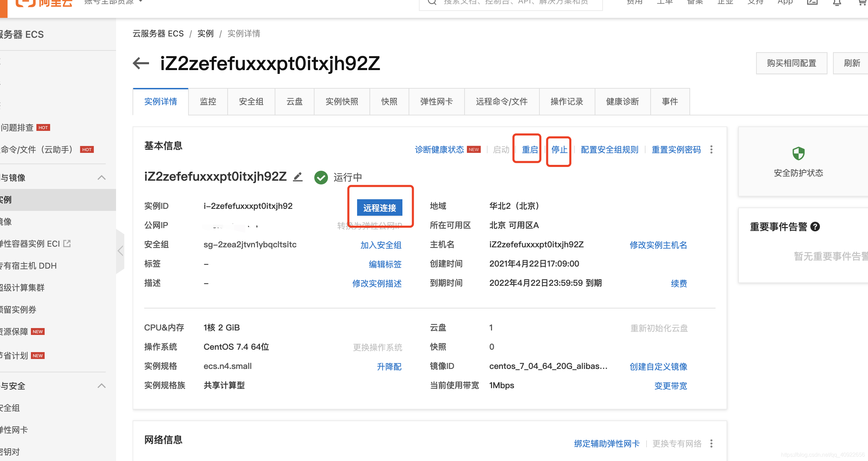
Task: Click 实例 in the breadcrumb
Action: [206, 34]
